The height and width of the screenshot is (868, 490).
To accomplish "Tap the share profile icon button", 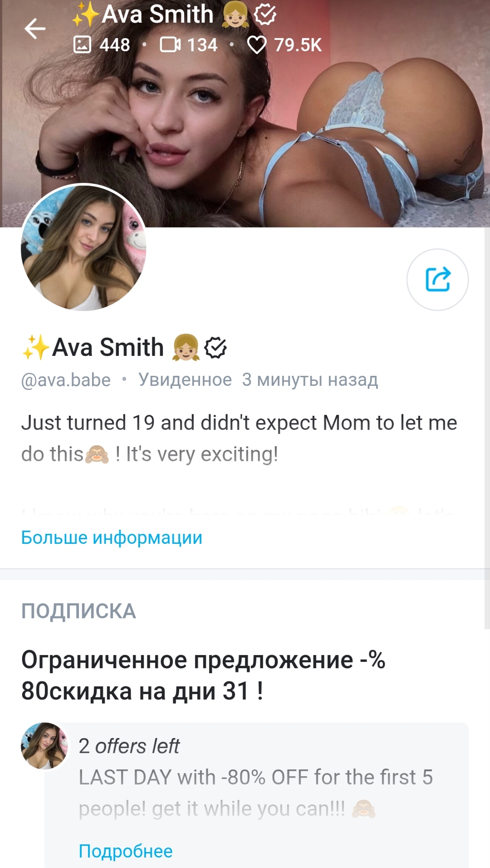I will 437,280.
